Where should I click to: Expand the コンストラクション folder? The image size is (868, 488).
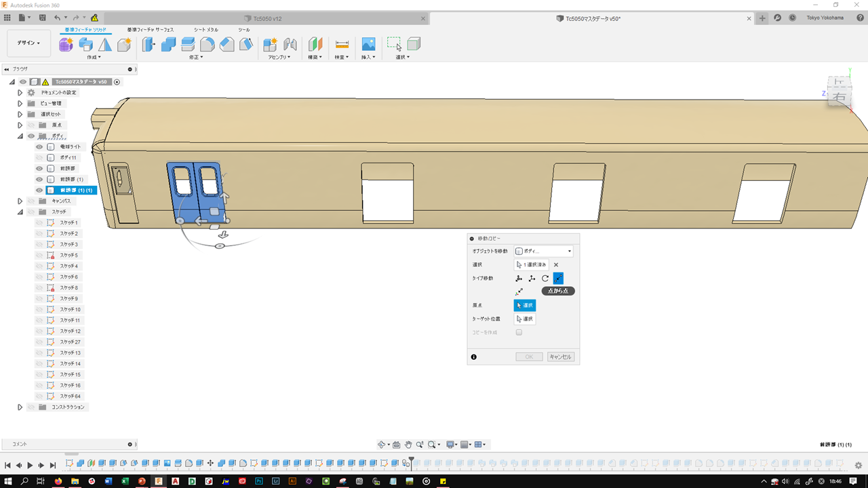[20, 407]
